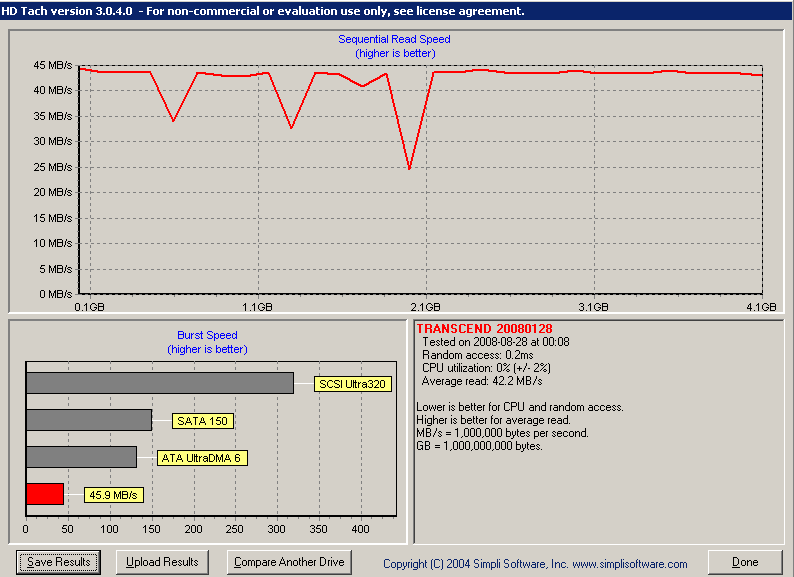Click the Save Results button

point(58,562)
